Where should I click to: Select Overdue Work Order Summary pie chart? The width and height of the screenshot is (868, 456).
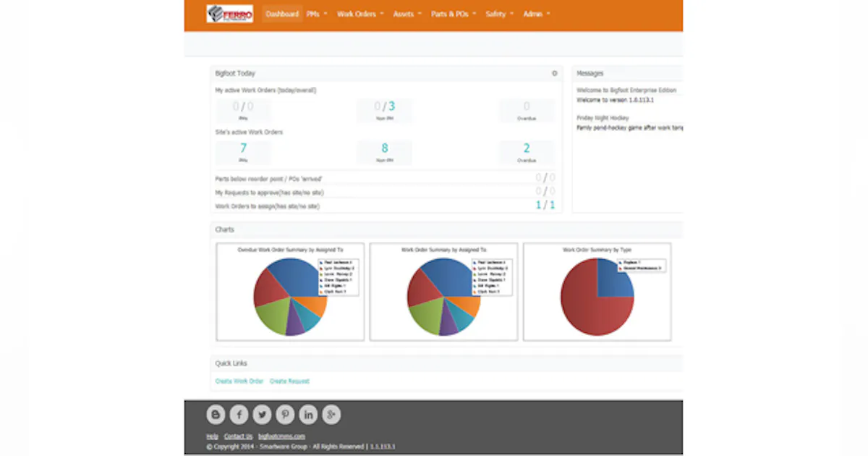pos(290,292)
